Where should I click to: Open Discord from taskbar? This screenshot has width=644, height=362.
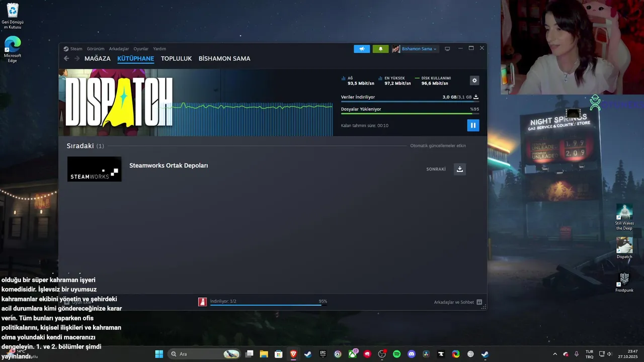point(412,354)
